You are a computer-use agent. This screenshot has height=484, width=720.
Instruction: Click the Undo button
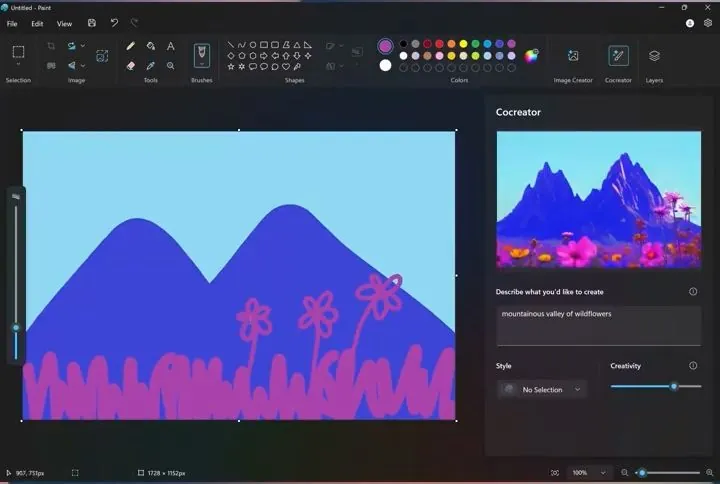[x=114, y=23]
